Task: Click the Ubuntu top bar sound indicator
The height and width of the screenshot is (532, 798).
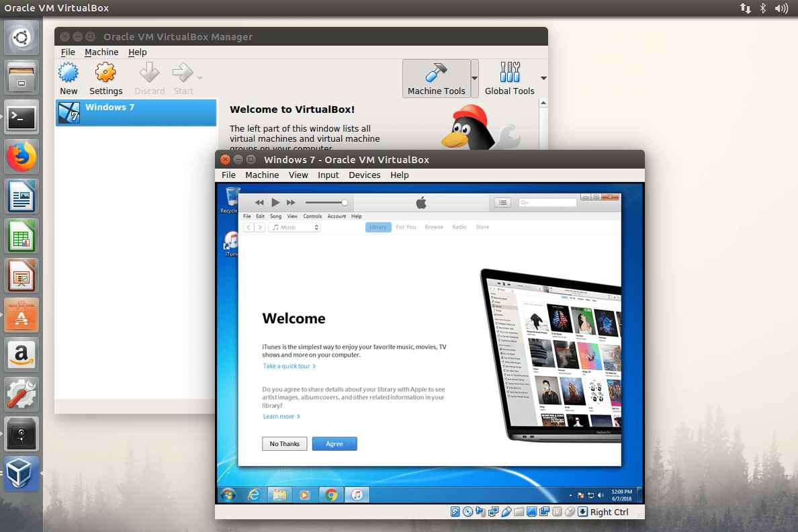Action: click(x=781, y=8)
